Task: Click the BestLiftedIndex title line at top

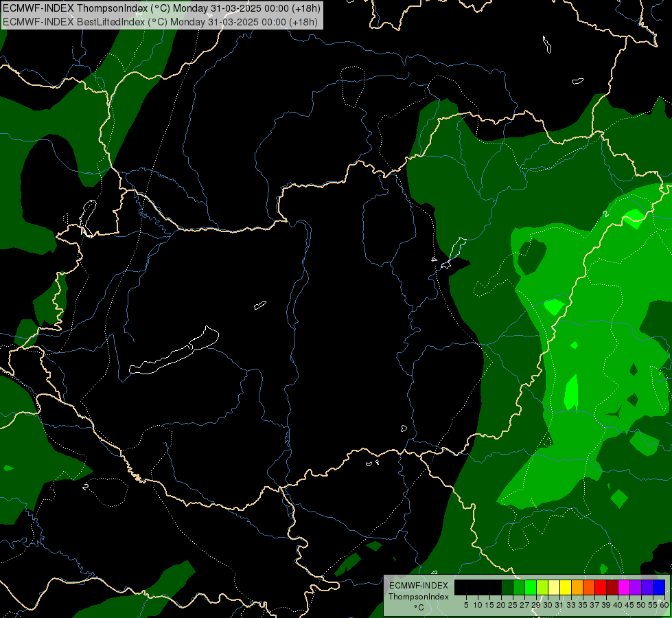Action: (160, 22)
